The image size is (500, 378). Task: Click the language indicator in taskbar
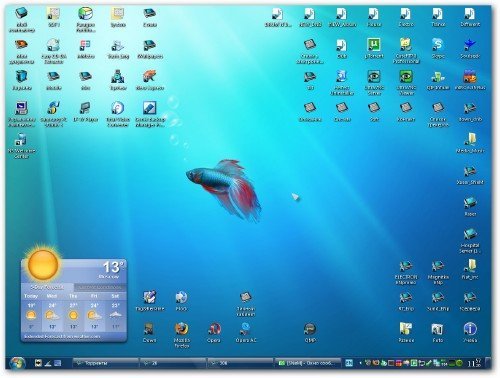349,363
